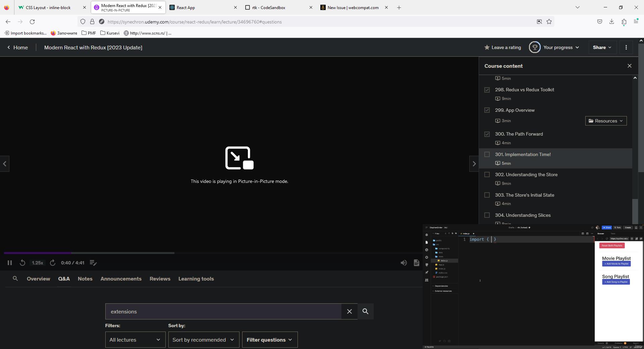The height and width of the screenshot is (349, 644).
Task: Seek using the video progress bar
Action: coord(134,253)
